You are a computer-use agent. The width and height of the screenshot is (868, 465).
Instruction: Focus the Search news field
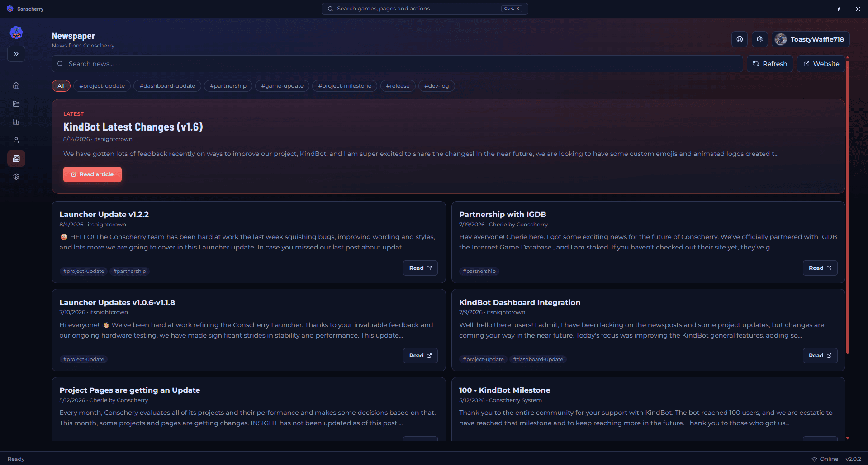397,64
